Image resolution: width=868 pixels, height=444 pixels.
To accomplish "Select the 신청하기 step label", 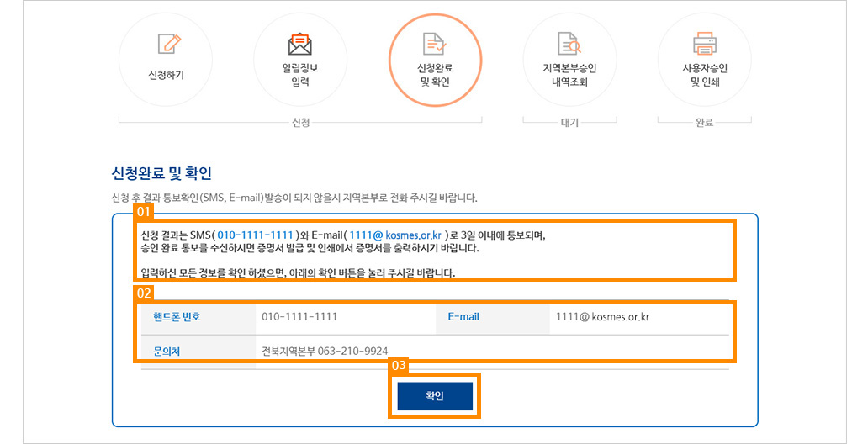I will coord(166,75).
